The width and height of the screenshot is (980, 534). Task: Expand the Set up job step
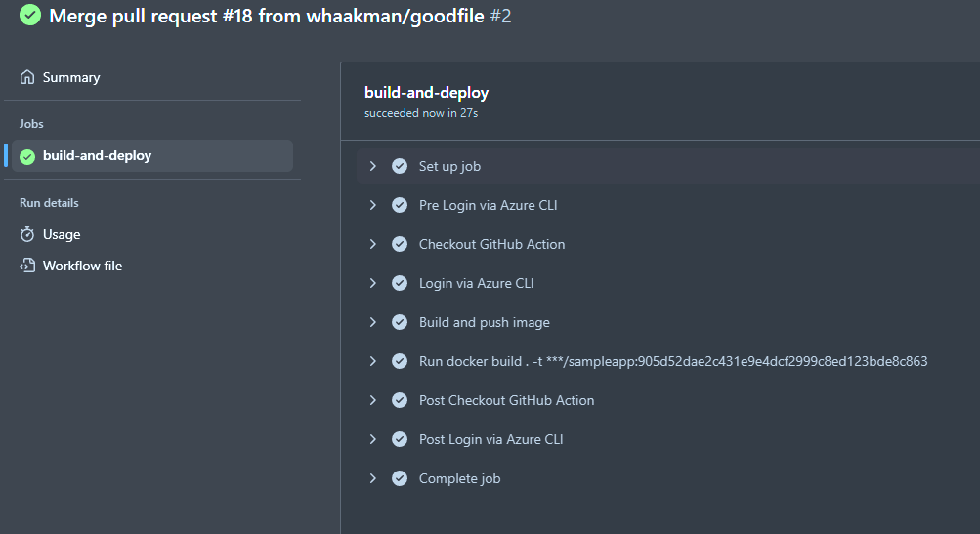pyautogui.click(x=373, y=166)
